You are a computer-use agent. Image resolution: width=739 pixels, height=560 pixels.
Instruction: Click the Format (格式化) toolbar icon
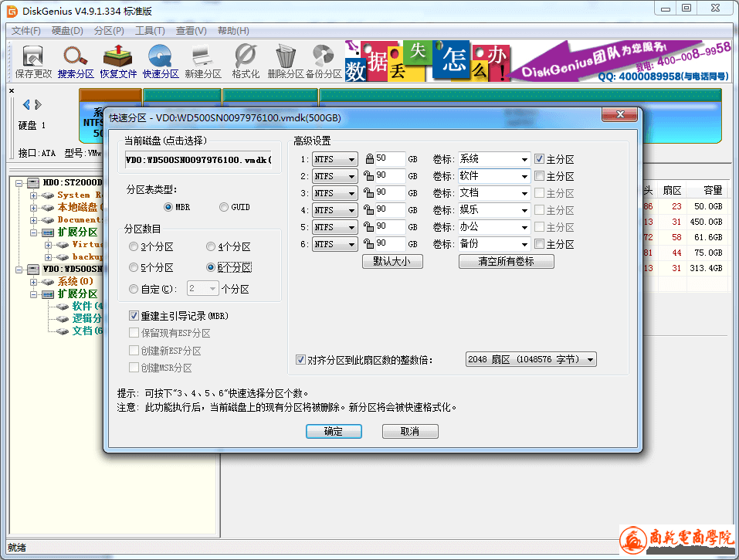(x=246, y=62)
